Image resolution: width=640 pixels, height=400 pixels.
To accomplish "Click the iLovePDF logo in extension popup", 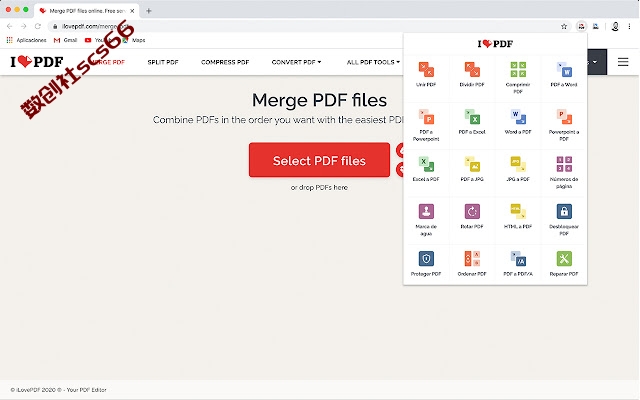I will [495, 44].
